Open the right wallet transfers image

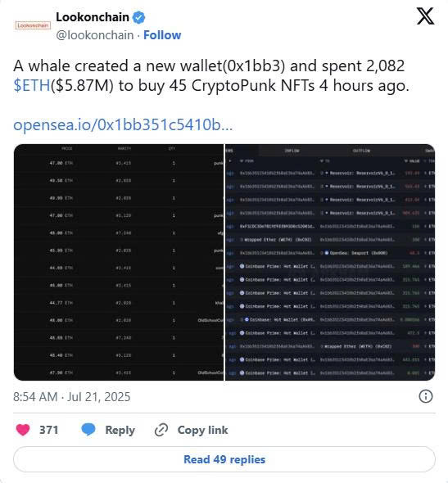pos(330,263)
